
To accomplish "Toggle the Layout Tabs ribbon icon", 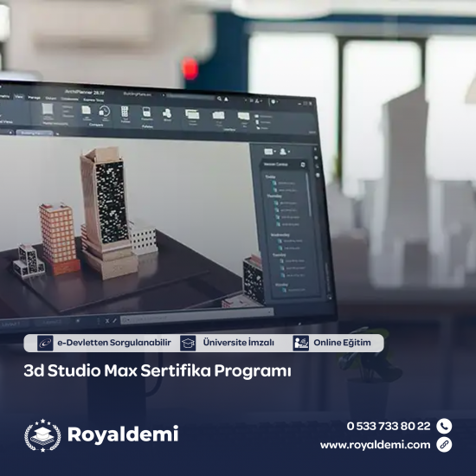I will coord(243,116).
